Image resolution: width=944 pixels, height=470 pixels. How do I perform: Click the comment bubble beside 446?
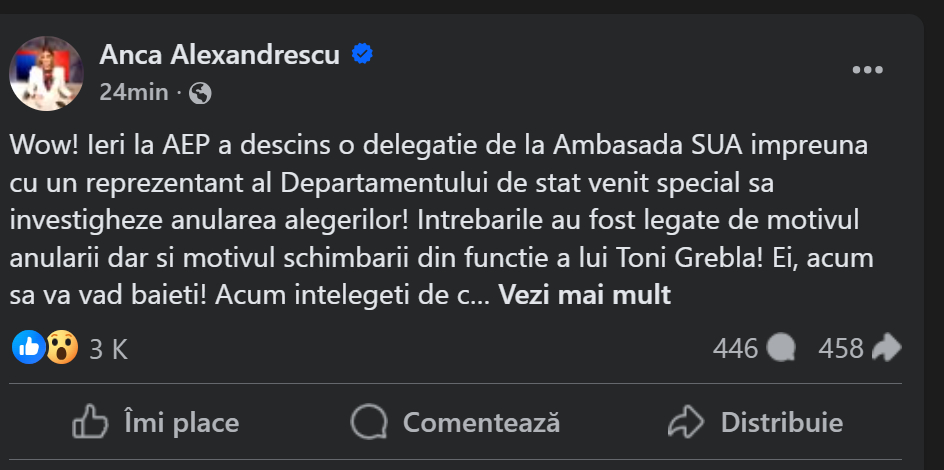[x=781, y=348]
